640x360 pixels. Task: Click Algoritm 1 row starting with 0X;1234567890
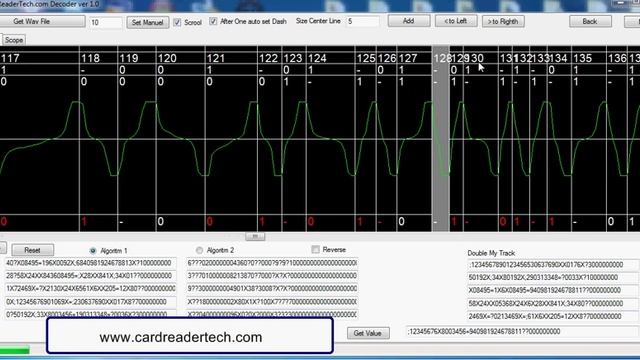pos(91,302)
